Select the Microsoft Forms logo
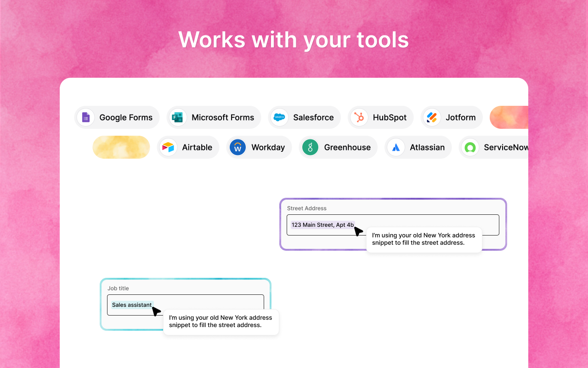The image size is (588, 368). coord(177,117)
